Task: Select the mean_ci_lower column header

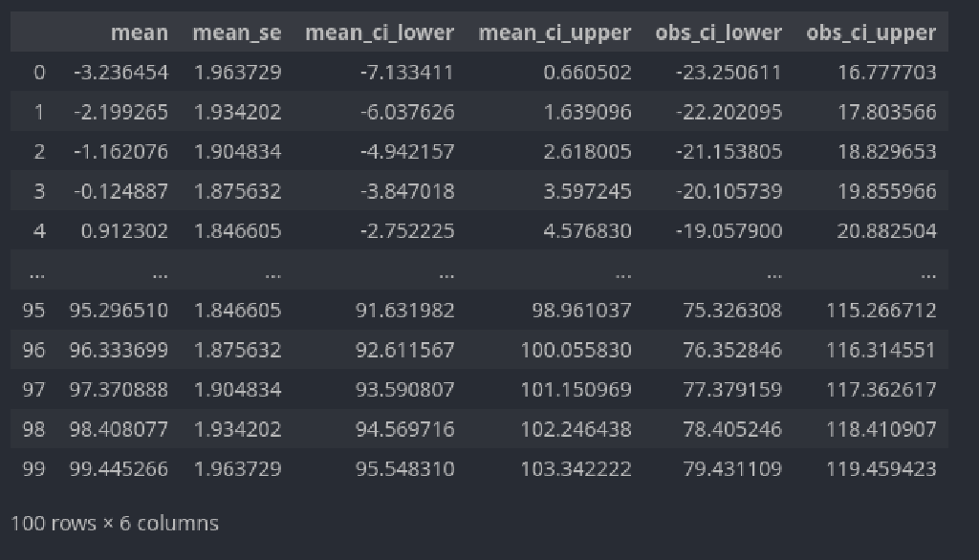Action: coord(380,32)
